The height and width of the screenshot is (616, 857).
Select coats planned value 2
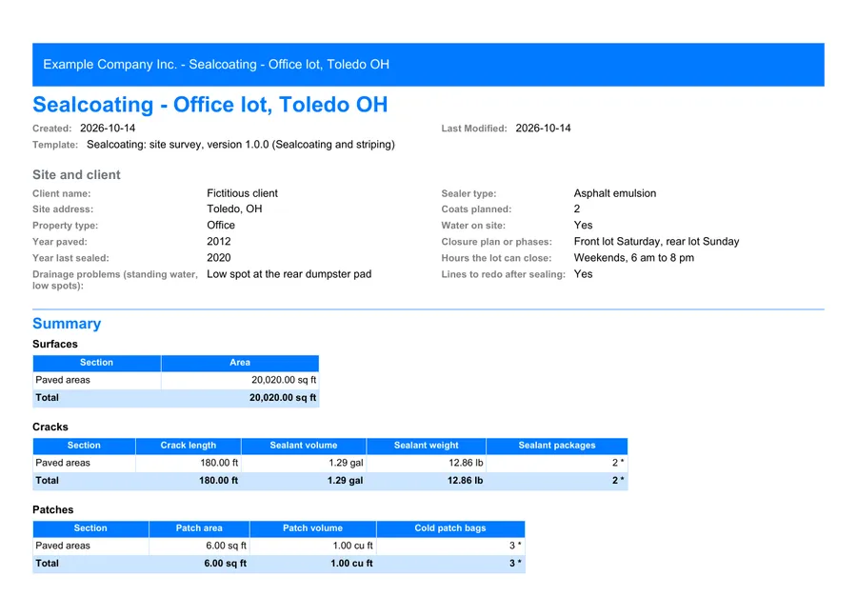(577, 209)
